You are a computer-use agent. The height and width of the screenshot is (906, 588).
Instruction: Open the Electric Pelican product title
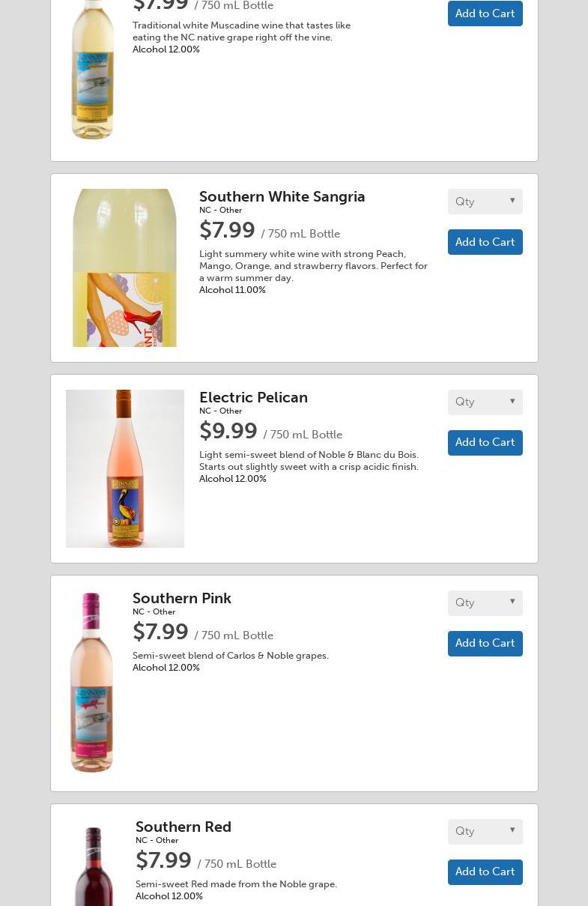tap(253, 397)
